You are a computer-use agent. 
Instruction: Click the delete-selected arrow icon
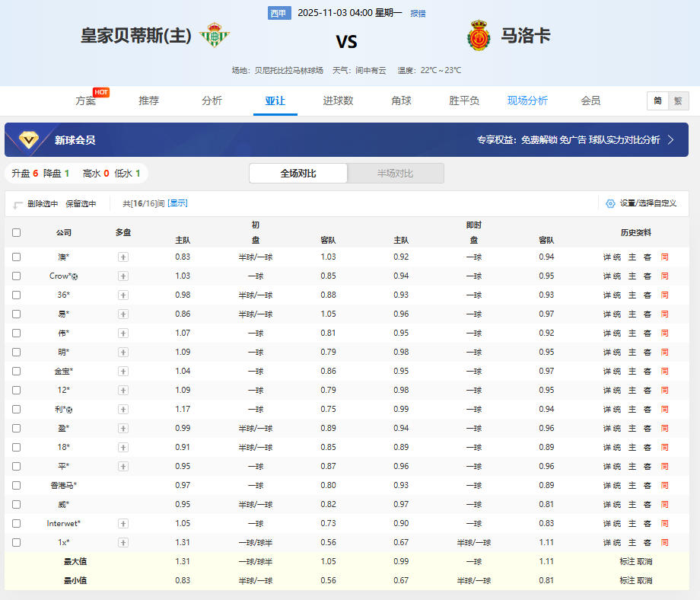pyautogui.click(x=17, y=204)
